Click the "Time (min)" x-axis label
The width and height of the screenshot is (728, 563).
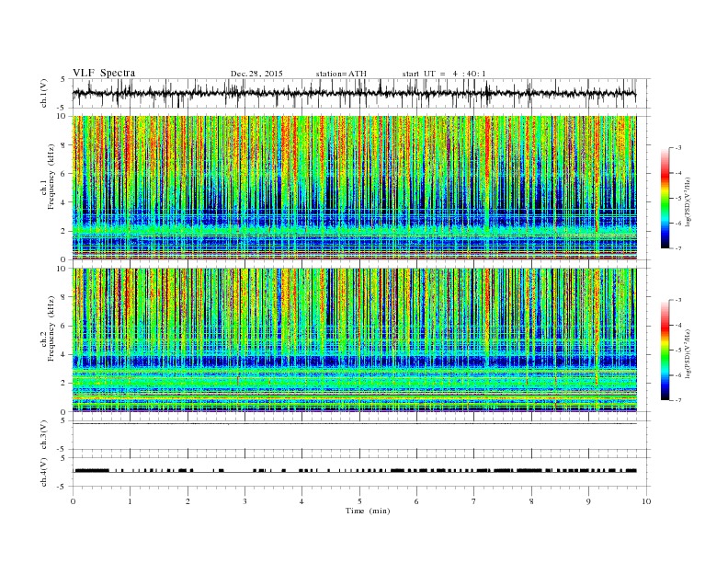pos(368,511)
